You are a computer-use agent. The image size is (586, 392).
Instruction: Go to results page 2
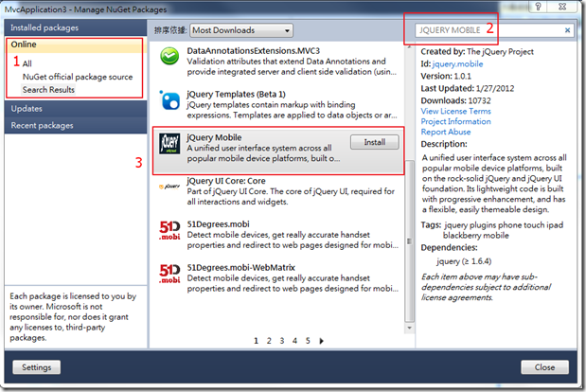pyautogui.click(x=269, y=341)
